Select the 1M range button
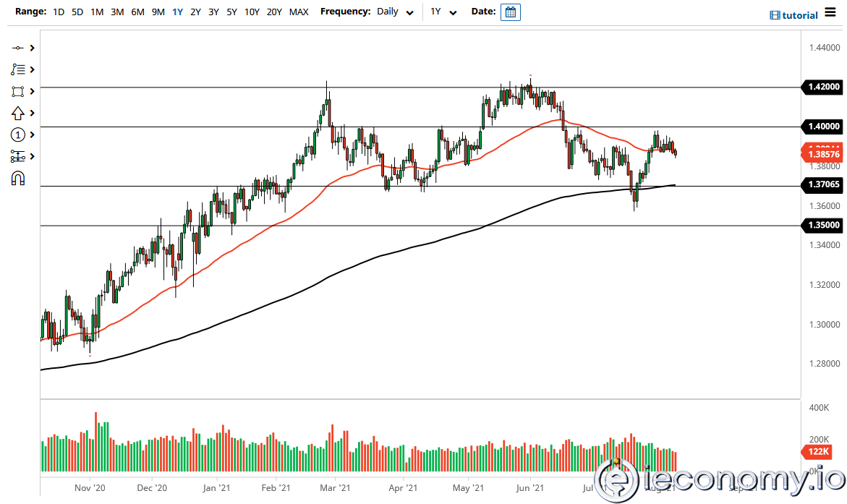The image size is (847, 504). (x=98, y=12)
